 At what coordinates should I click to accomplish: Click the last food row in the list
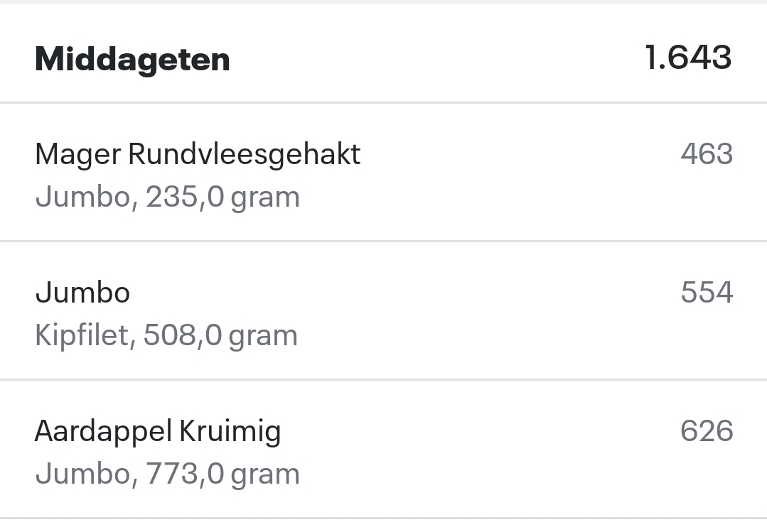pyautogui.click(x=384, y=449)
